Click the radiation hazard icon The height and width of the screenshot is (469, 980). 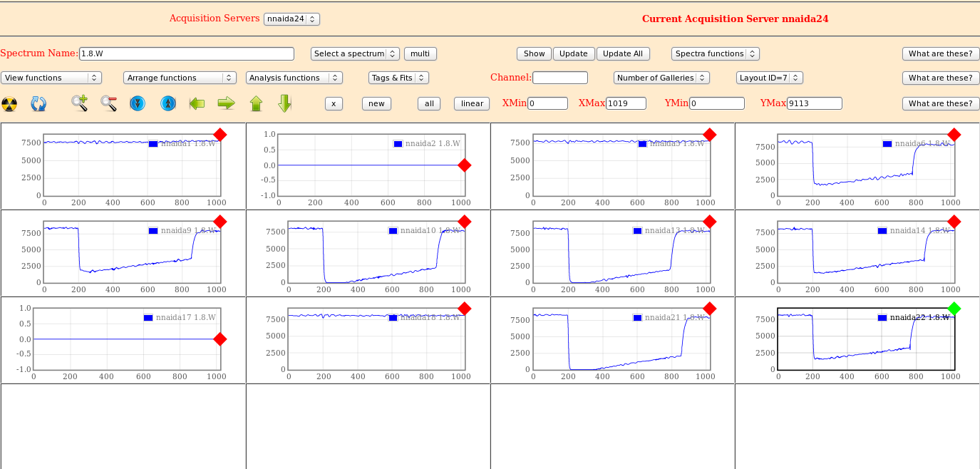(9, 104)
